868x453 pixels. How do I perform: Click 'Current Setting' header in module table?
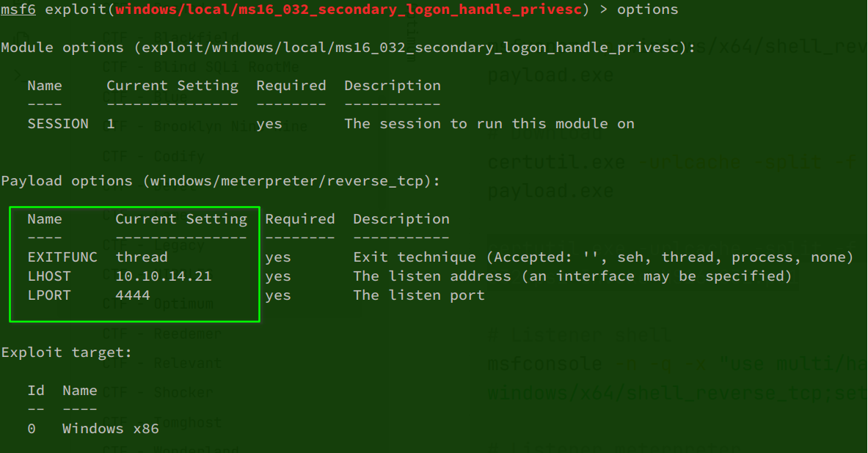pos(172,86)
